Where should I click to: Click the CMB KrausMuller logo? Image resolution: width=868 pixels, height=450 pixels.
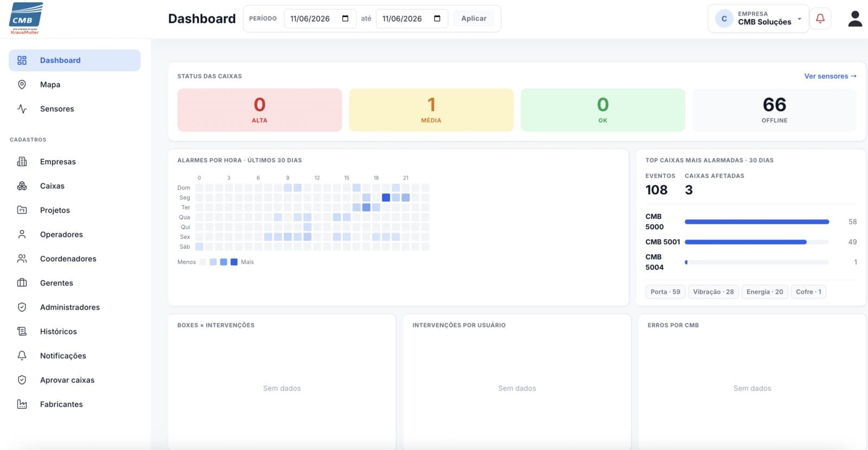point(25,18)
